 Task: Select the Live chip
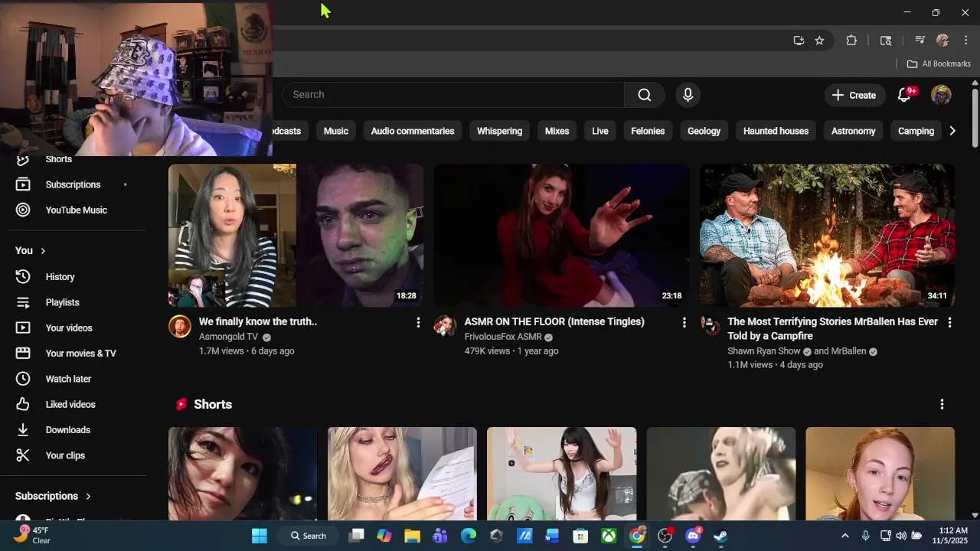tap(600, 131)
